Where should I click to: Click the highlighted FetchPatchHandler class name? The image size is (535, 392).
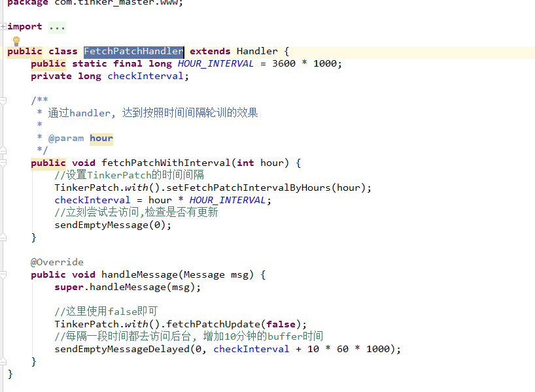coord(133,52)
